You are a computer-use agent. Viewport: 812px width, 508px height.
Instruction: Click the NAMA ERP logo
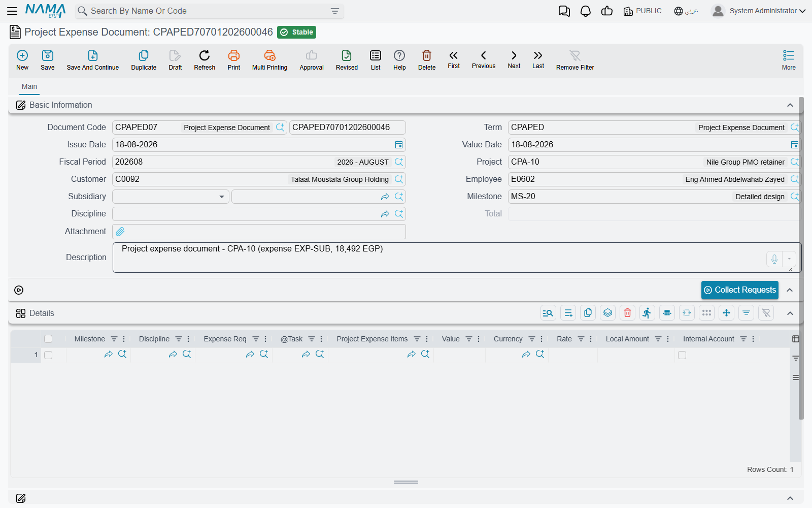[46, 11]
